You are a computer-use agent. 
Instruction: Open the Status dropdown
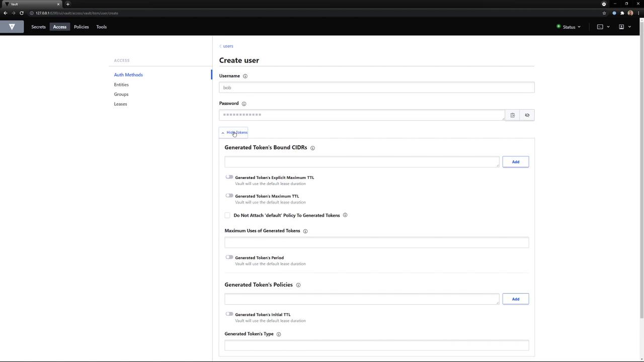[569, 27]
